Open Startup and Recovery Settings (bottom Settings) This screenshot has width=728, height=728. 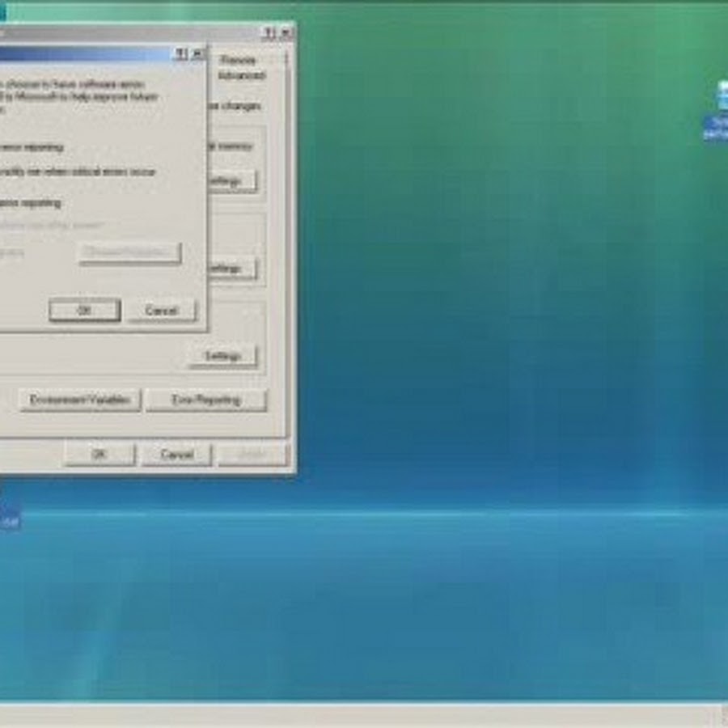point(222,356)
